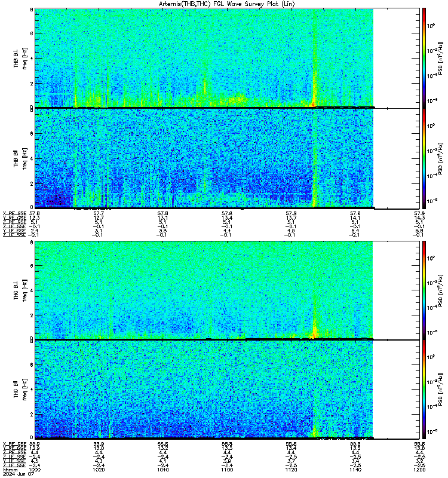Click the 4 Hz tick label on THC B∥ axis

(x=32, y=390)
